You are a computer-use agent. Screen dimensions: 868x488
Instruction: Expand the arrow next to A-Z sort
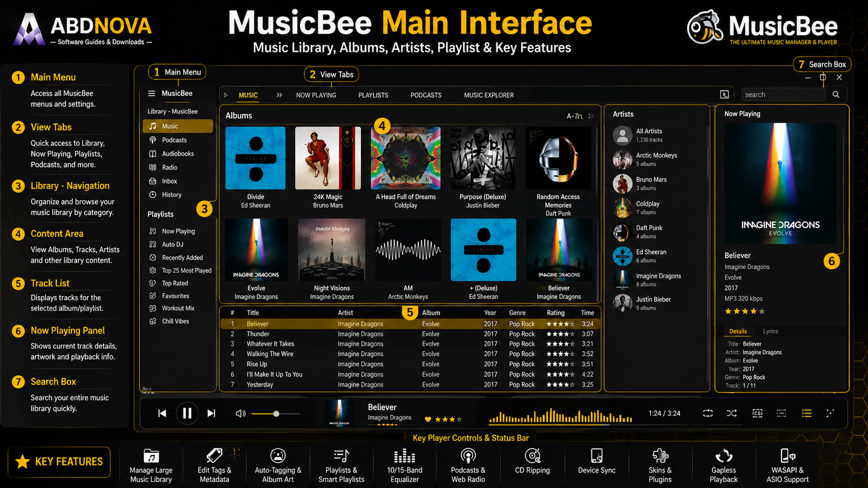591,116
